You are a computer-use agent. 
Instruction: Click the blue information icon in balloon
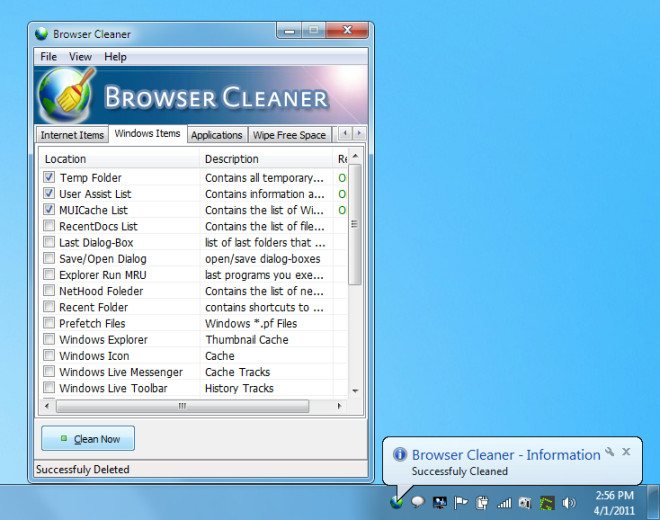(399, 454)
